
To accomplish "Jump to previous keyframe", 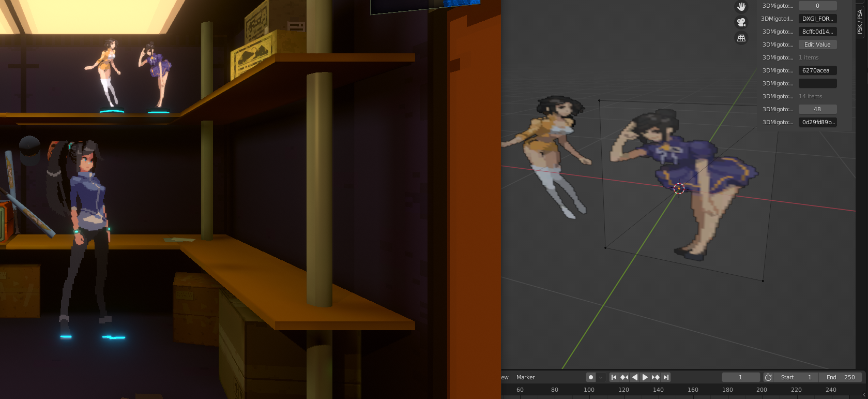I will [625, 377].
